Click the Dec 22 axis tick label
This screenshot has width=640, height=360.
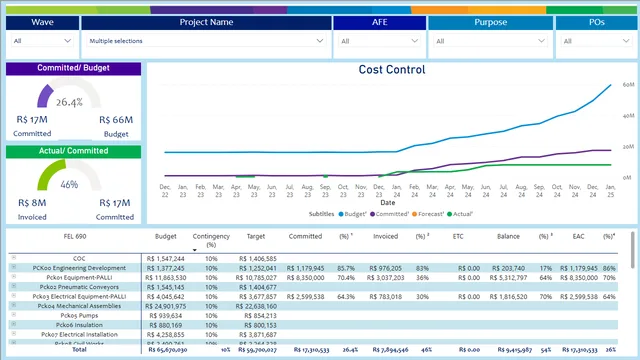(165, 191)
